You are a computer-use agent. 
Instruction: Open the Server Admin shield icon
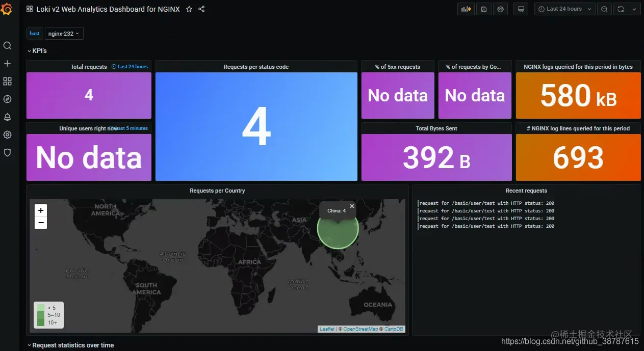click(x=7, y=152)
